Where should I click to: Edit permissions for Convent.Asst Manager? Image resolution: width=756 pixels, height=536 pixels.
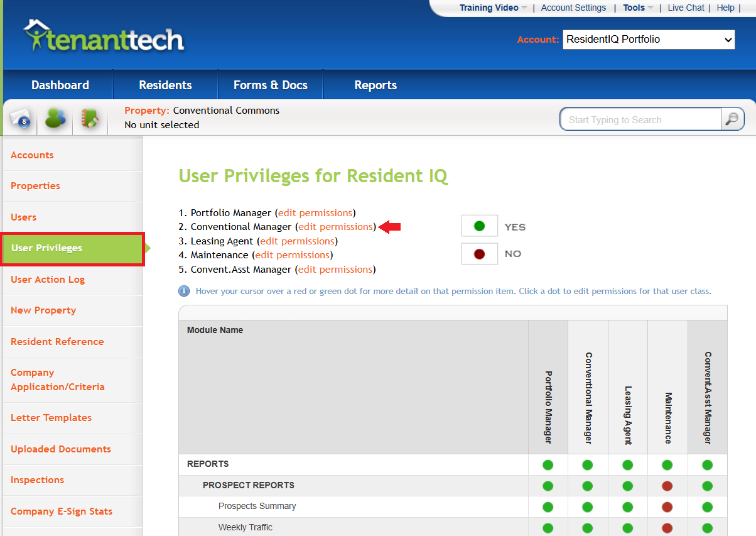point(335,270)
